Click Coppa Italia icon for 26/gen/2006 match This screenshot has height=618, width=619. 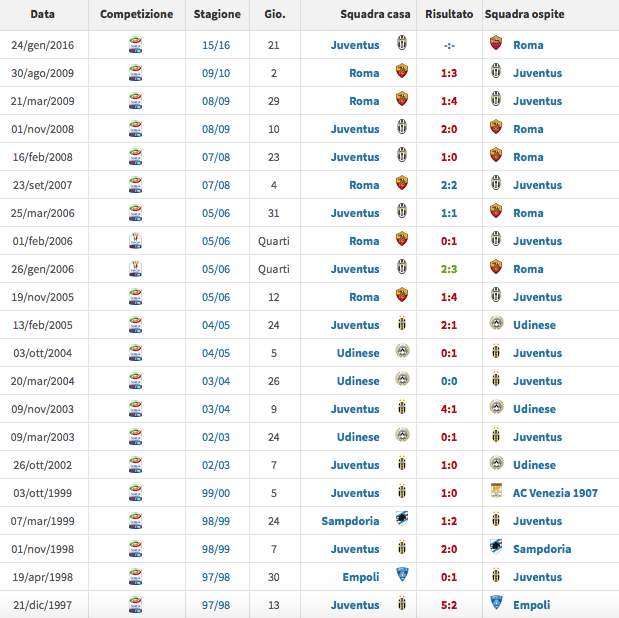(136, 269)
